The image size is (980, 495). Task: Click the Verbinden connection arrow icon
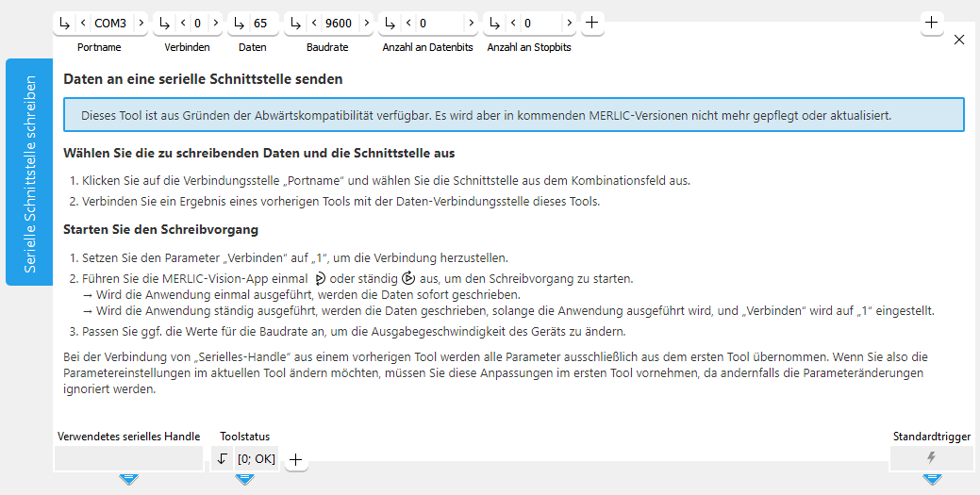point(164,23)
